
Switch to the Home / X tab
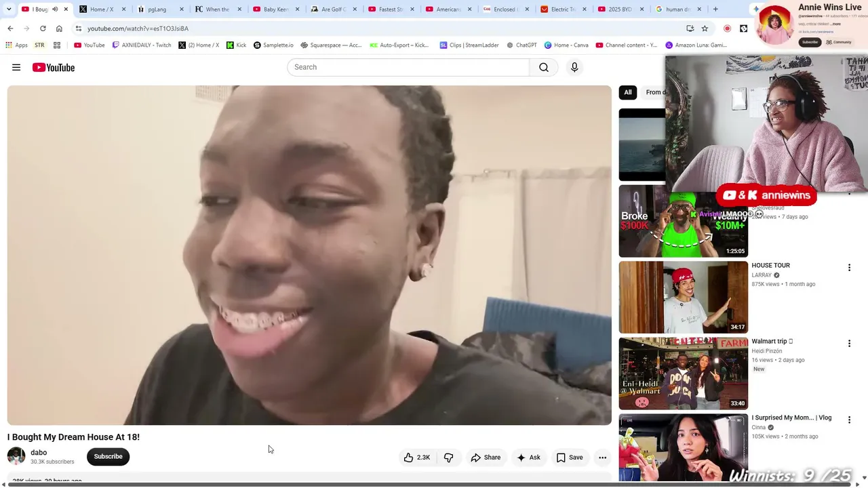pyautogui.click(x=102, y=9)
